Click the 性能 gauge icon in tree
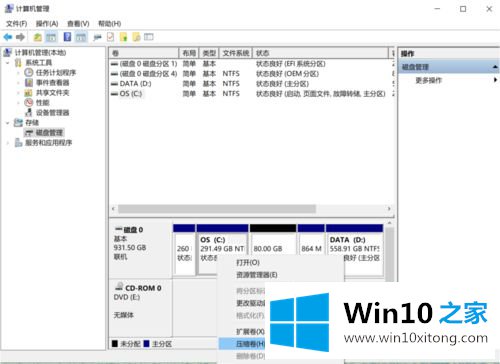Viewport: 500px width, 364px height. 29,102
